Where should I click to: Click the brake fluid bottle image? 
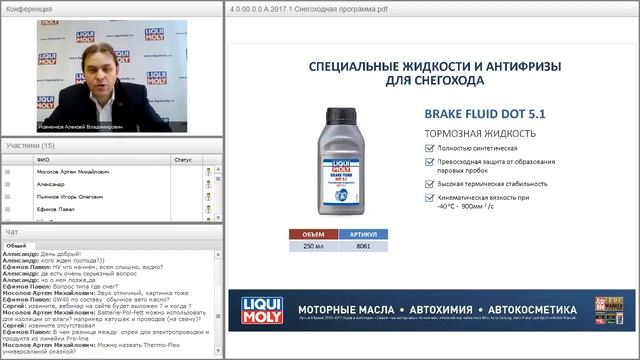340,161
